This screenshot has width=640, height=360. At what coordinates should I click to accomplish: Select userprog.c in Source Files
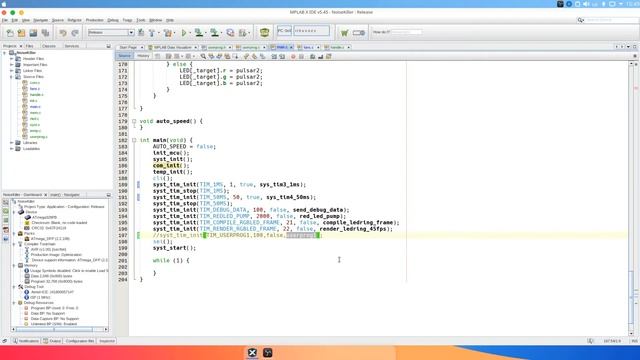point(38,137)
